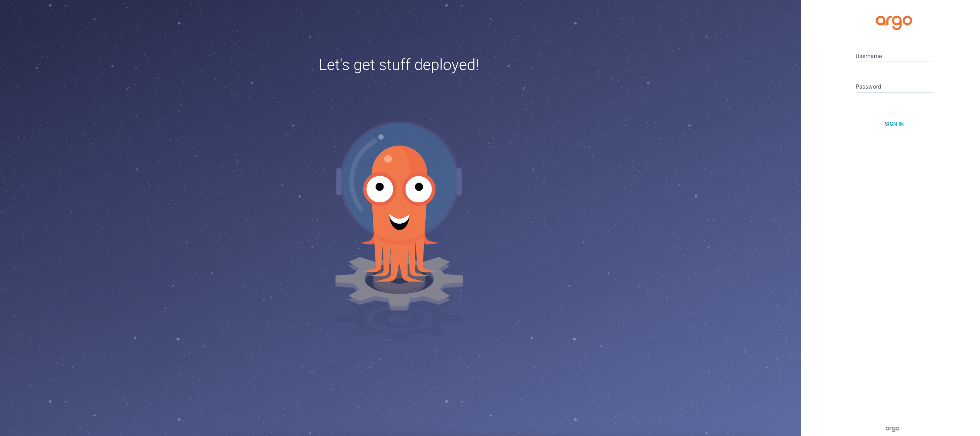Click the left earpiece of the helmet
Screen dimensions: 980x436
tap(339, 181)
